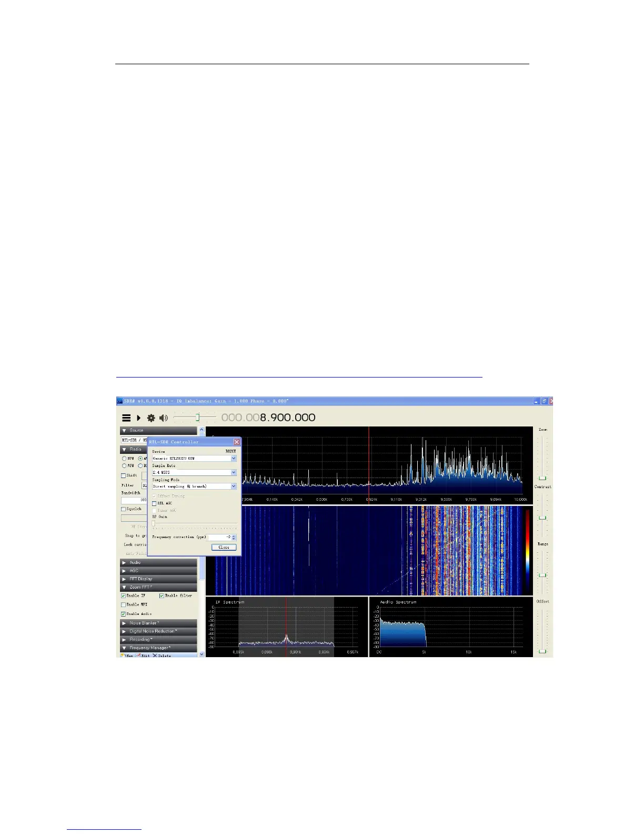Click the IF Spectrum display
644x834 pixels.
287,627
